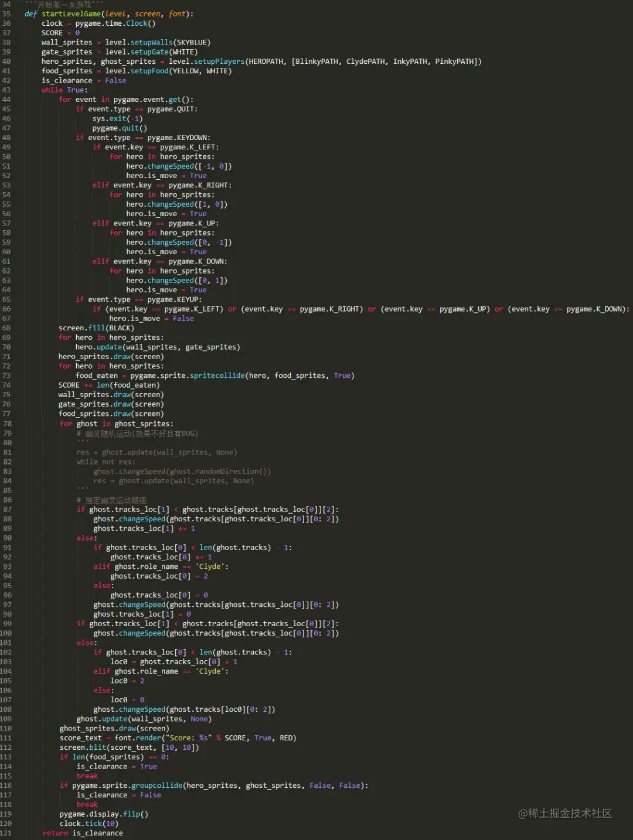Click the 'hero_sprites.draw(screen)' line
633x840 pixels.
111,357
